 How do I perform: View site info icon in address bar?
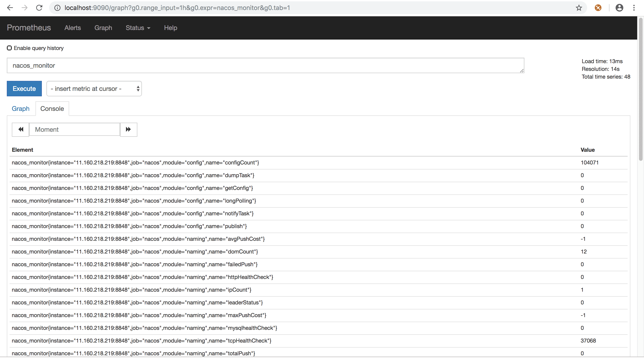(57, 8)
